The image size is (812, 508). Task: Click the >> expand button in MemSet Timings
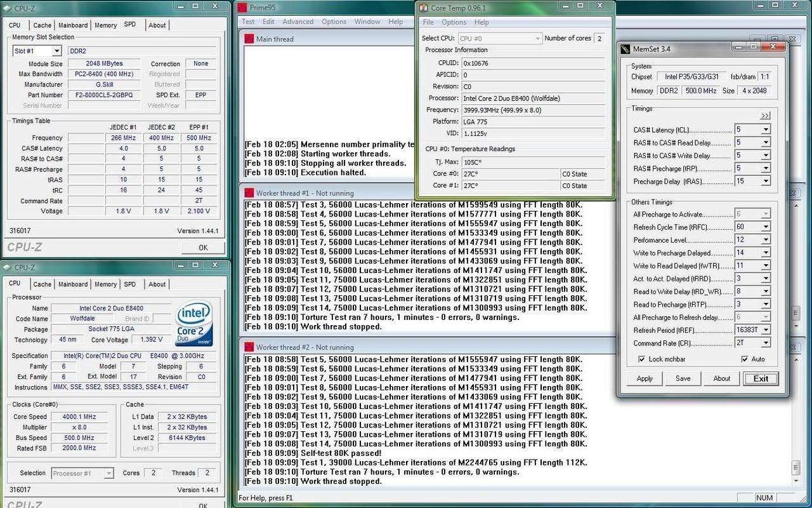pyautogui.click(x=764, y=116)
